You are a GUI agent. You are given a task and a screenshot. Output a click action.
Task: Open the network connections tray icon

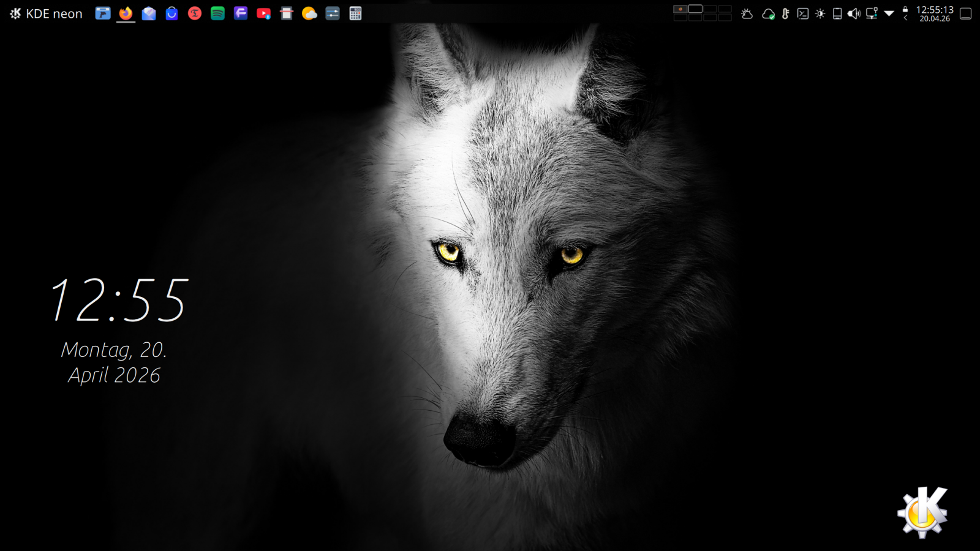pos(872,13)
